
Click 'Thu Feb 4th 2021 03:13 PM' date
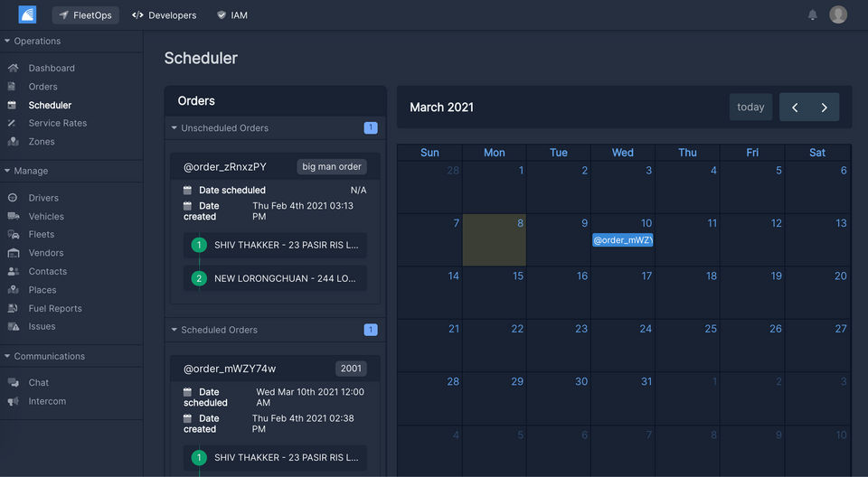point(303,210)
